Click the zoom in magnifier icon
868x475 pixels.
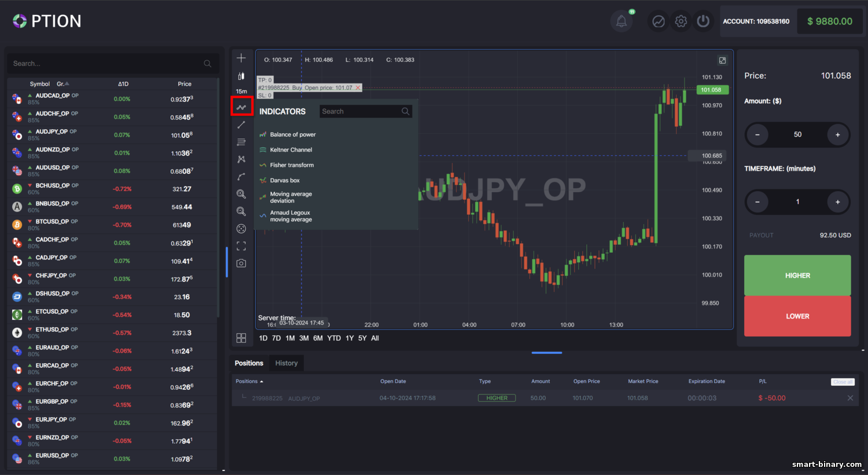241,194
